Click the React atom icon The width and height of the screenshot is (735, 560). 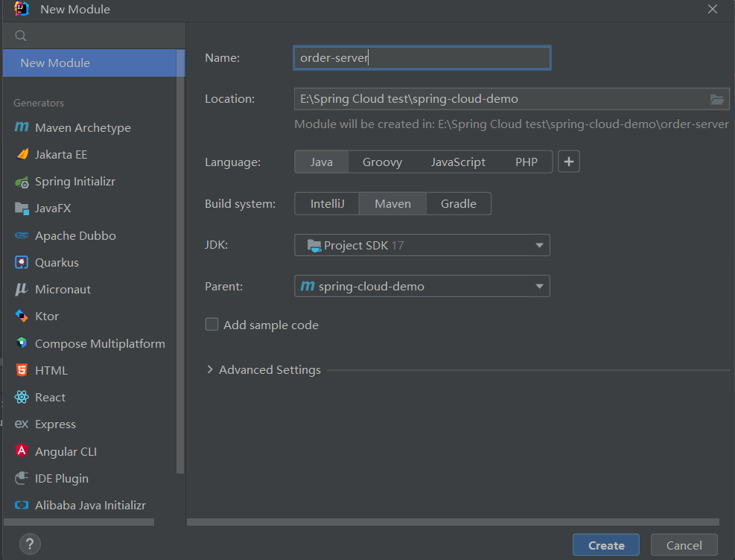(22, 397)
